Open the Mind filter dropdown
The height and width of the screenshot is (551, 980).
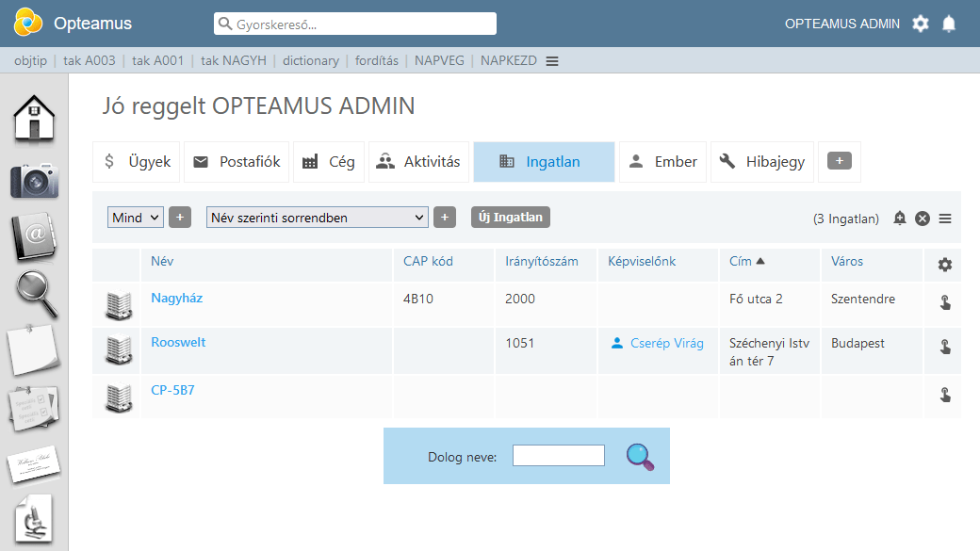point(137,218)
